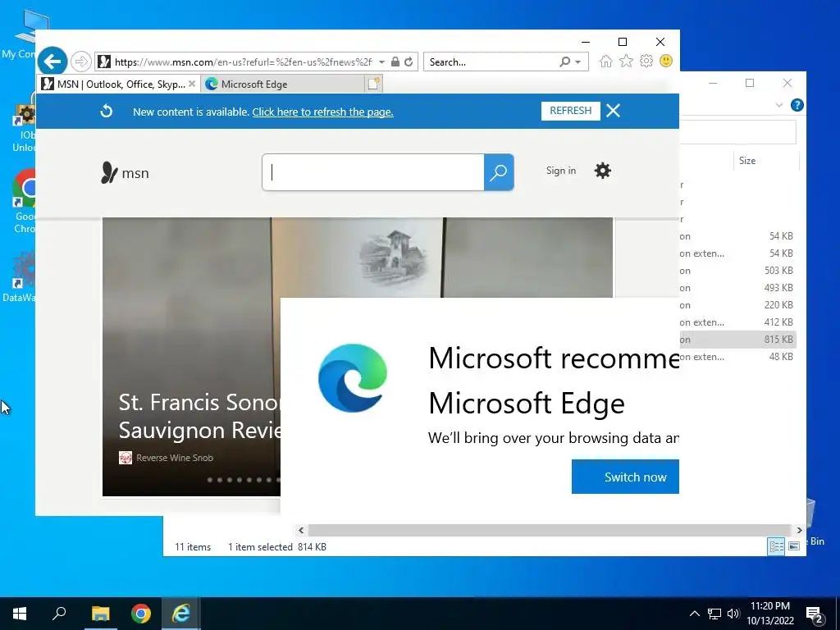
Task: Open File Explorer help icon
Action: pos(797,105)
